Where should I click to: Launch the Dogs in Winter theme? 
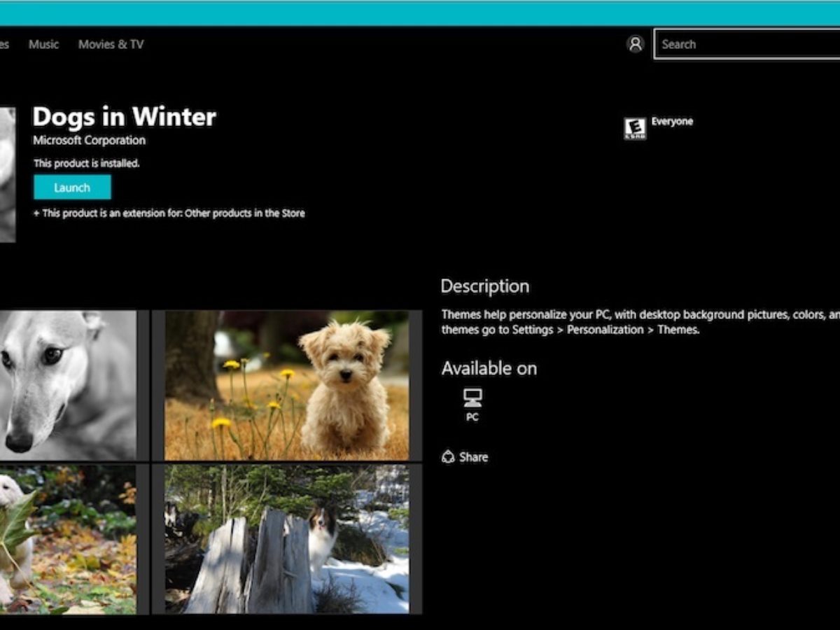(x=72, y=188)
